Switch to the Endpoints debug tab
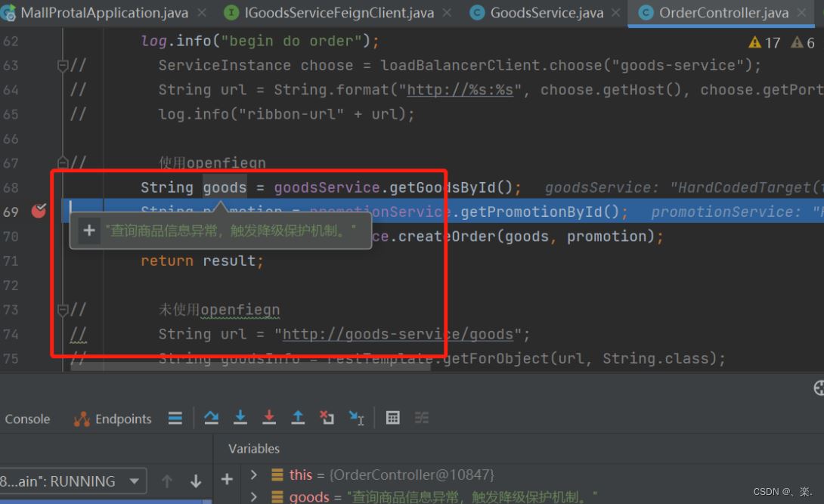The image size is (824, 504). 113,419
